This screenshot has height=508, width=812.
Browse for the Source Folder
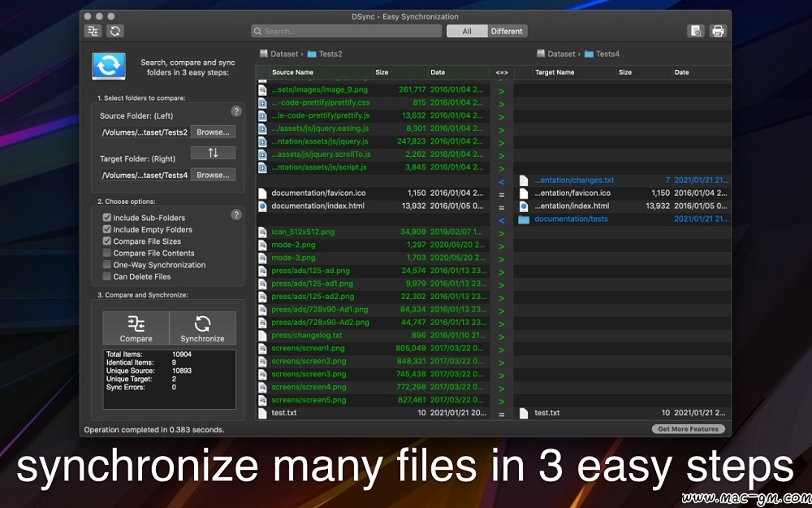coord(213,132)
